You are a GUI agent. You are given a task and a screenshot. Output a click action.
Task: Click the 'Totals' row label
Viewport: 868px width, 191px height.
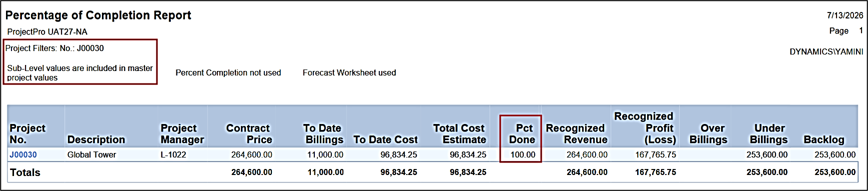[x=25, y=172]
